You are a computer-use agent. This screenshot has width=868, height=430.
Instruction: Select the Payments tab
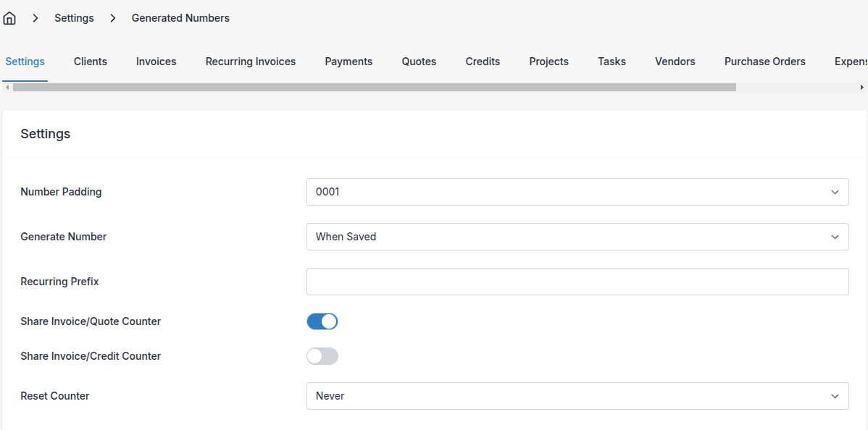[349, 62]
